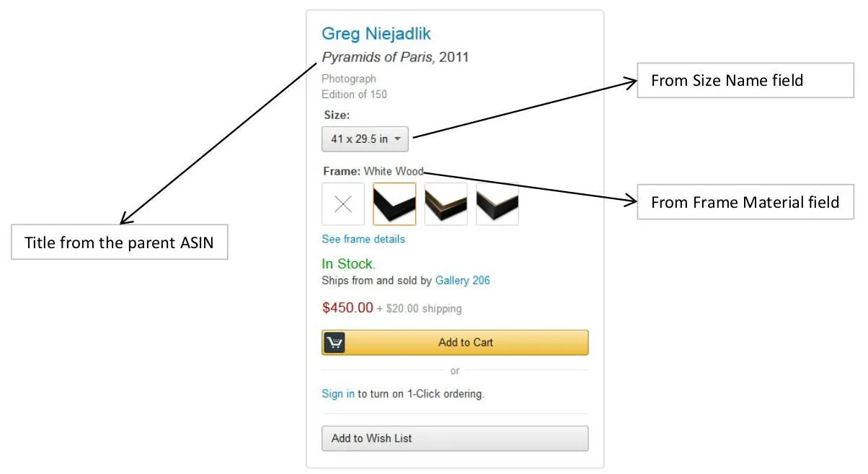The width and height of the screenshot is (868, 474).
Task: Select the fourth frame swatch
Action: point(497,204)
